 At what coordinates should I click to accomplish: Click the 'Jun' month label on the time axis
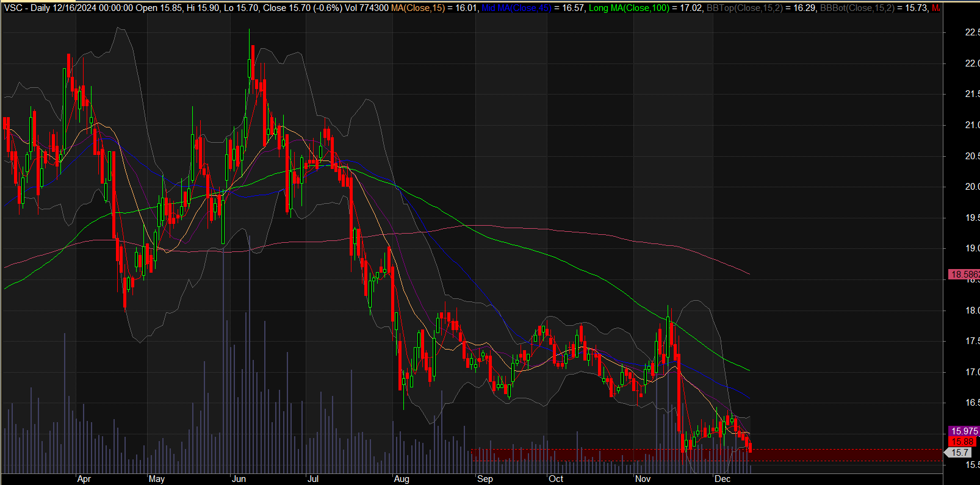[x=239, y=479]
